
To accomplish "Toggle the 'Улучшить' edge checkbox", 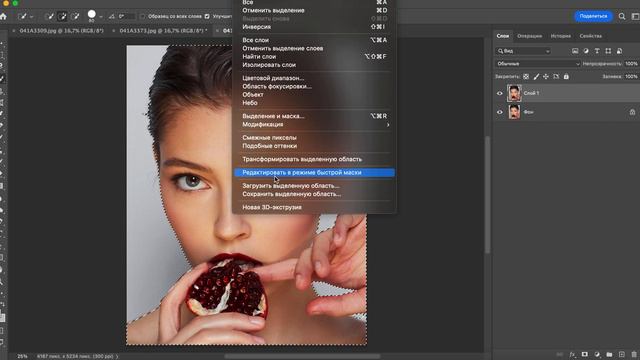I will pos(207,16).
